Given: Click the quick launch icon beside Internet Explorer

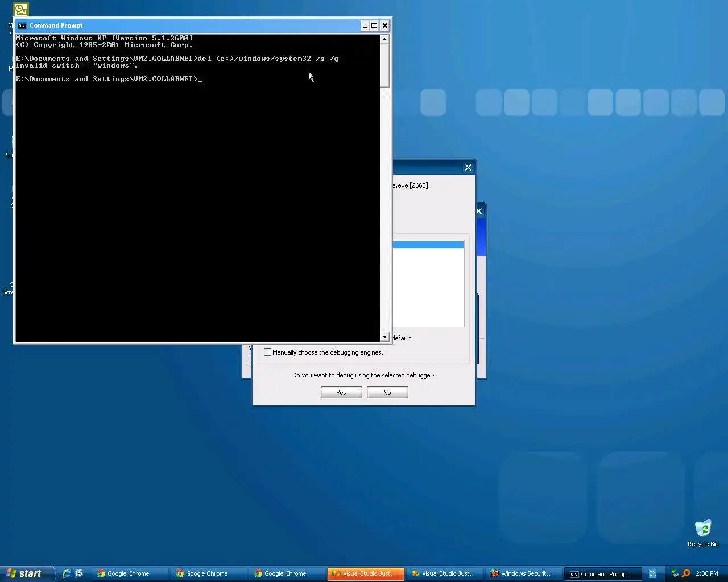Looking at the screenshot, I should [x=79, y=573].
